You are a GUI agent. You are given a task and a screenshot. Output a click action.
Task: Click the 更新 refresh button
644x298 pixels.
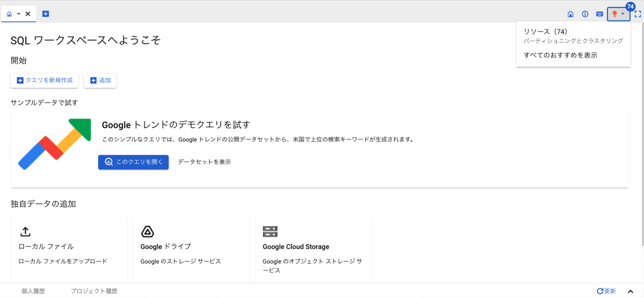click(606, 291)
